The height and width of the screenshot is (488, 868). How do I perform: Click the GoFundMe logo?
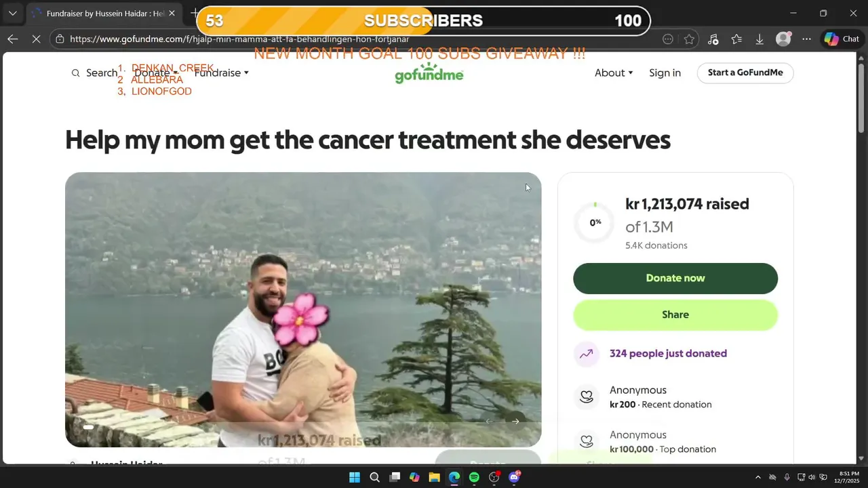click(429, 73)
